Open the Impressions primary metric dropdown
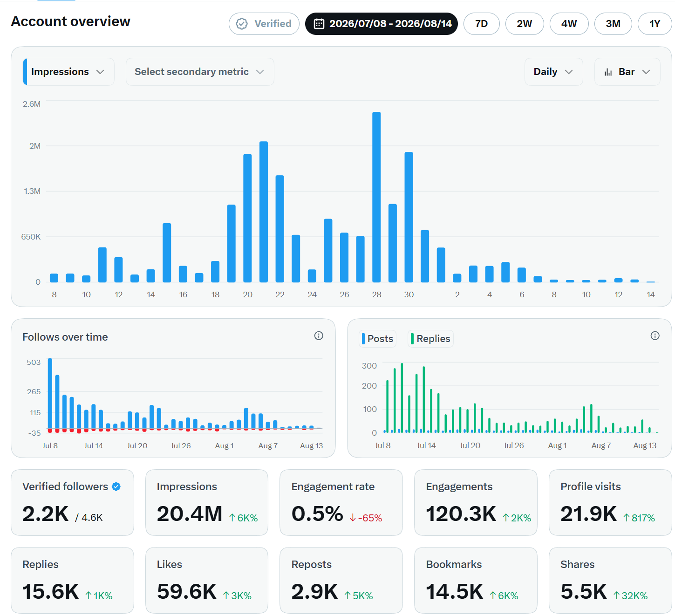 point(68,72)
